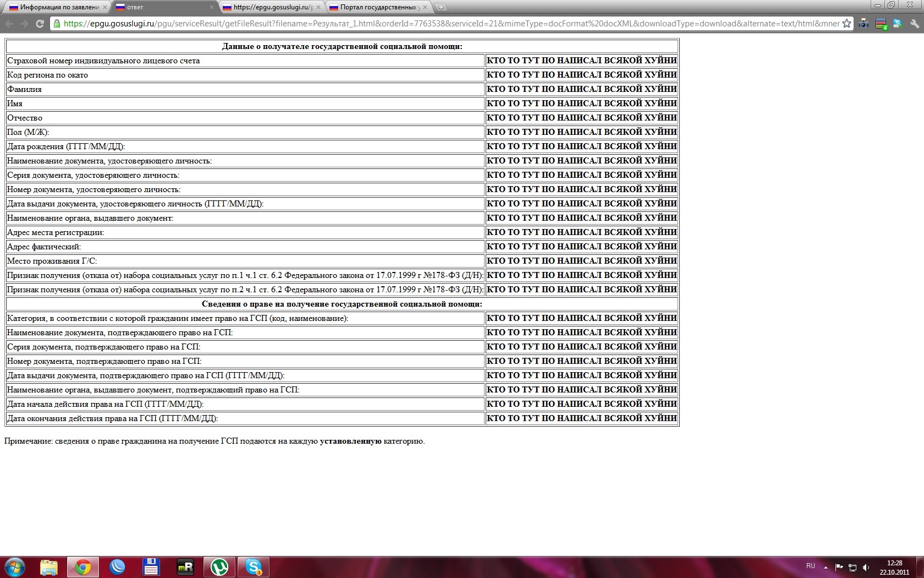Open uTorrent from the taskbar
The image size is (924, 578).
tap(219, 567)
